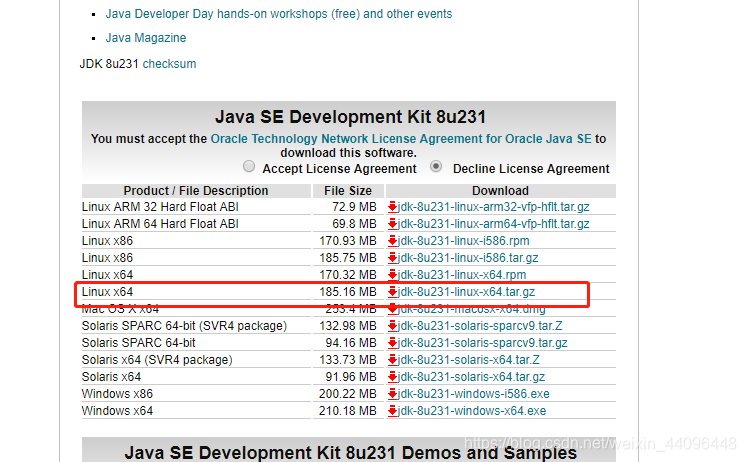The image size is (746, 462).
Task: Click download arrow icon for solaris-sparcv9.tar.gz
Action: pos(393,343)
